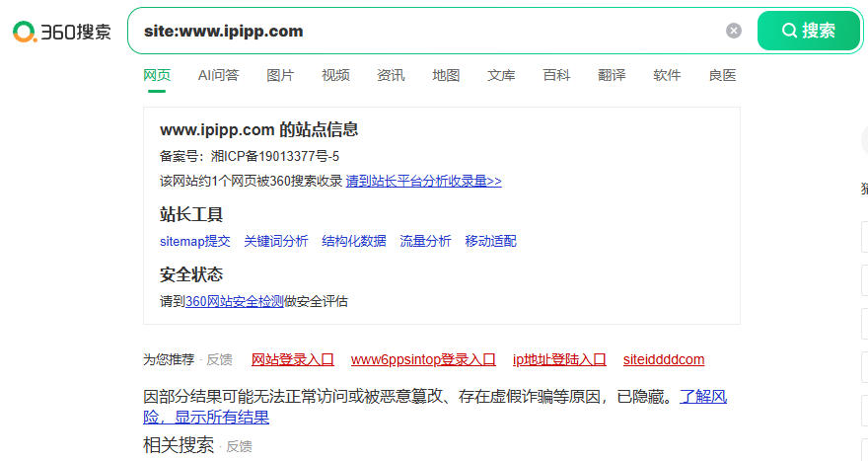
Task: Open the 图片 tab
Action: pyautogui.click(x=279, y=75)
